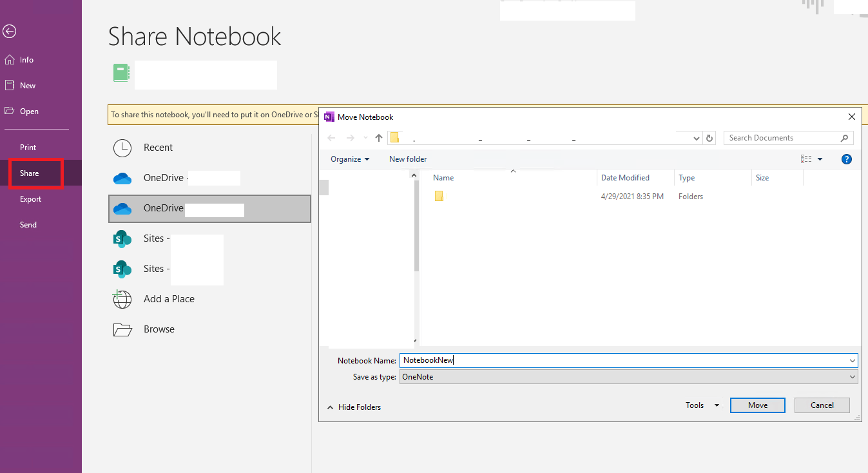This screenshot has width=868, height=473.
Task: Click the Notebook Name field
Action: coord(628,361)
